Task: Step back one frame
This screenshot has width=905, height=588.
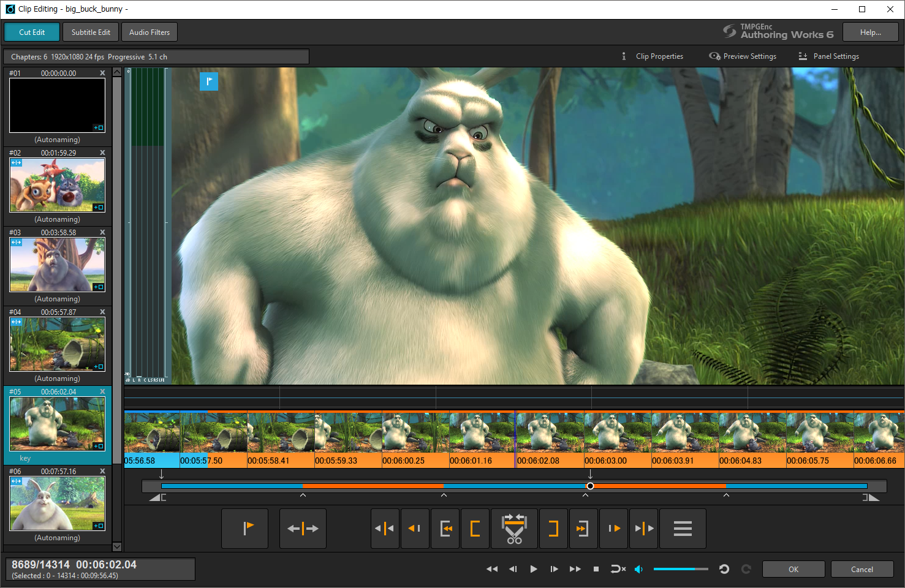Action: (513, 569)
